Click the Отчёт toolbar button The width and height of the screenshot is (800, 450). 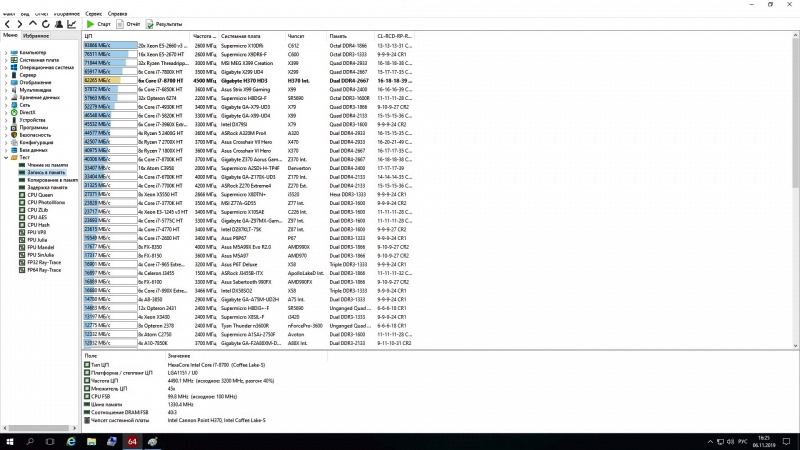coord(128,24)
